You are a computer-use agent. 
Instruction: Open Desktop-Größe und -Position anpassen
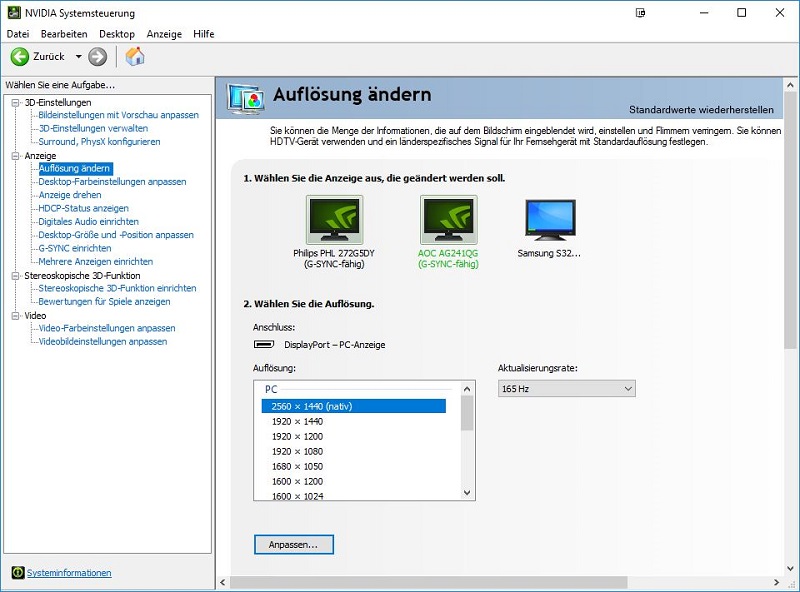116,235
